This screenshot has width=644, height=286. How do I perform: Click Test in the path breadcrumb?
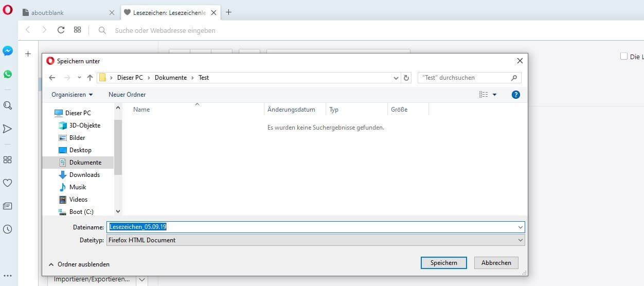point(204,78)
